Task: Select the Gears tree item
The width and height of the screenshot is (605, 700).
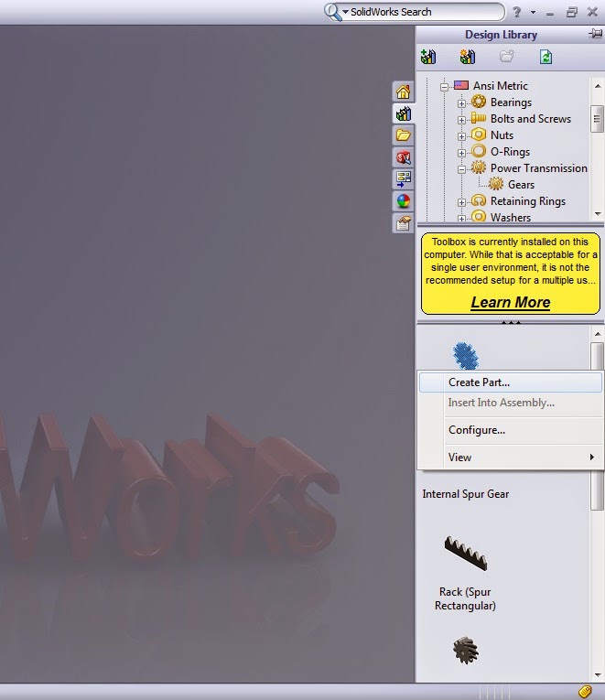Action: [x=521, y=184]
